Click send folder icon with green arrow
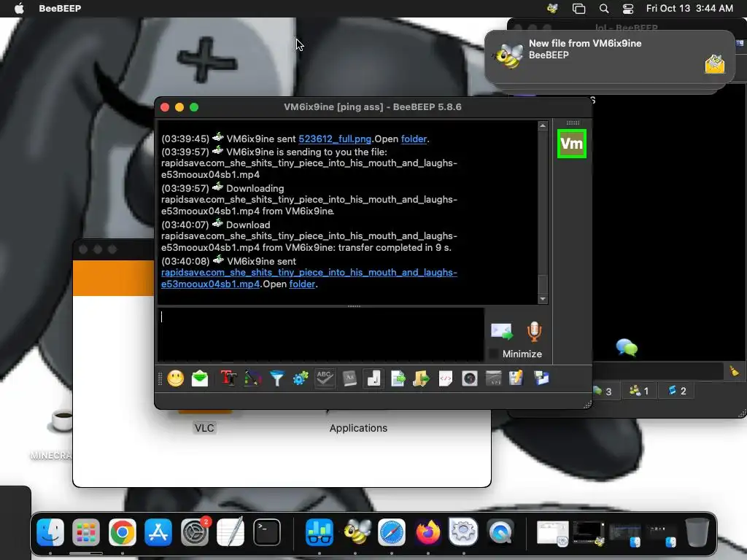The width and height of the screenshot is (747, 560). 421,378
